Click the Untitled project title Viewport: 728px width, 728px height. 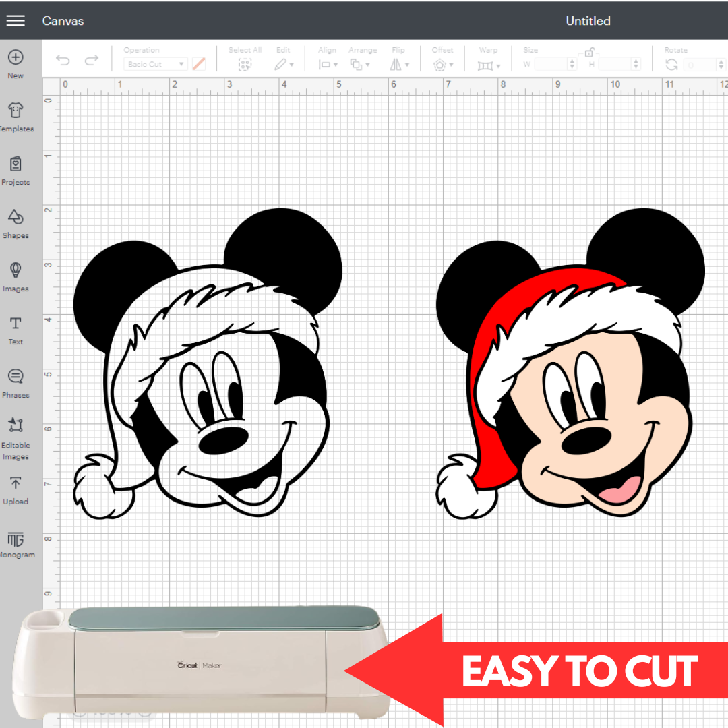point(588,20)
